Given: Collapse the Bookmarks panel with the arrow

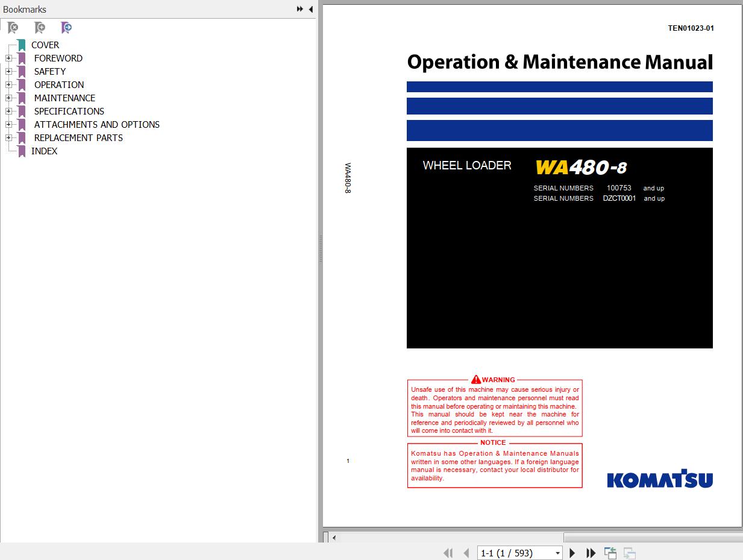Looking at the screenshot, I should coord(310,9).
